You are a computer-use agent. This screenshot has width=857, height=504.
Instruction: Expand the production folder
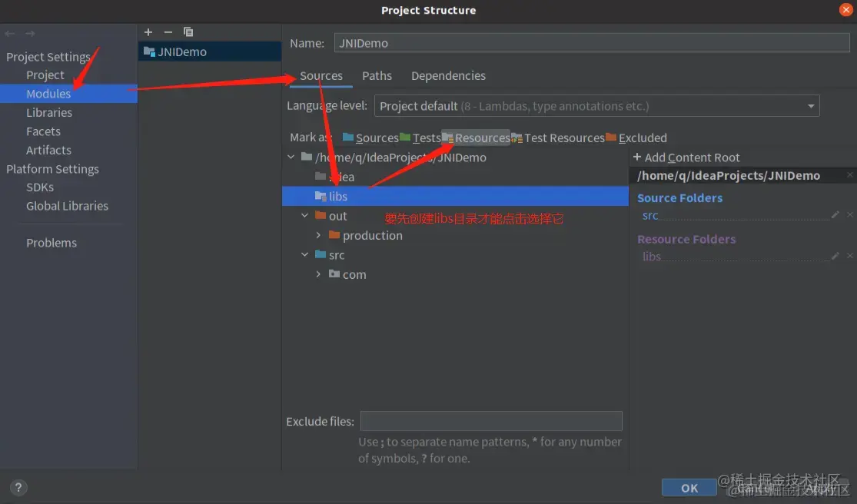tap(318, 235)
